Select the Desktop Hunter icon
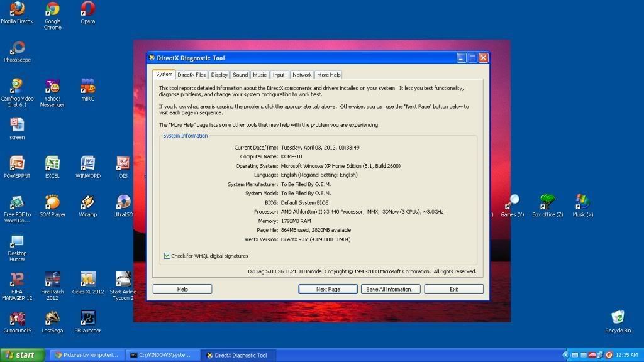The image size is (644, 362). pyautogui.click(x=17, y=248)
